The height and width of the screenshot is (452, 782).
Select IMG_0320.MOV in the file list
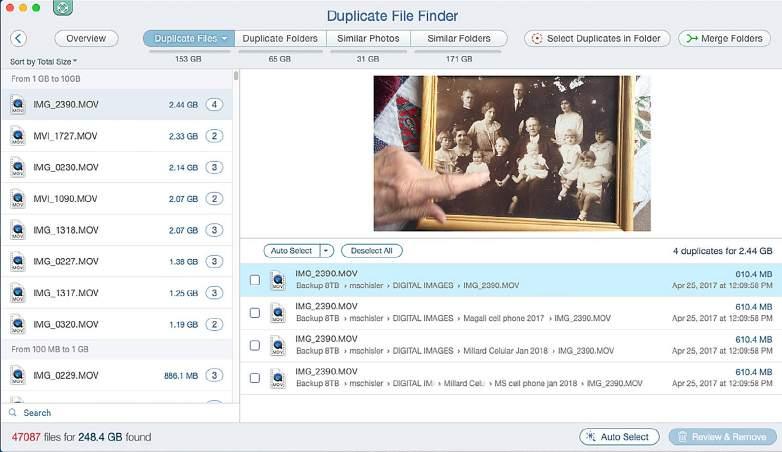click(117, 324)
